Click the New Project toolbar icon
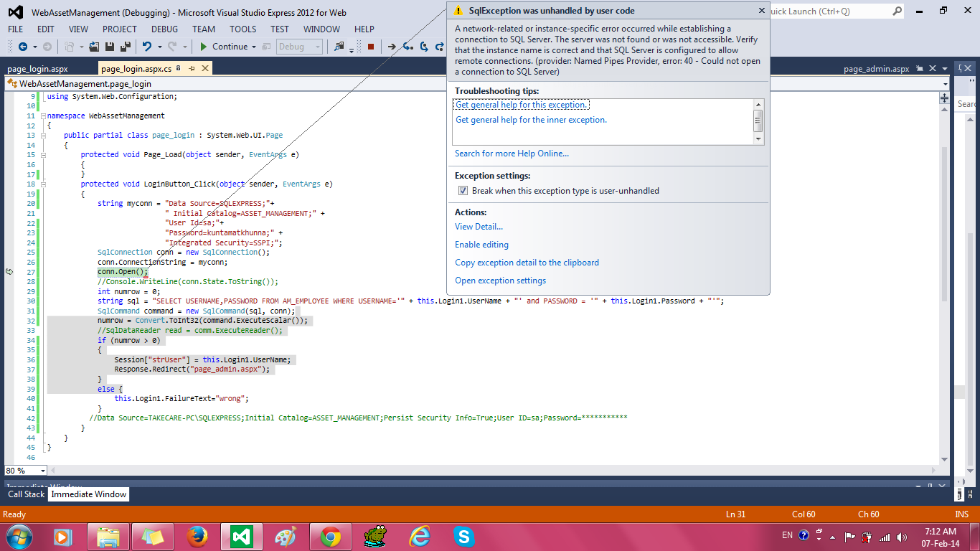The image size is (980, 551). pyautogui.click(x=70, y=47)
